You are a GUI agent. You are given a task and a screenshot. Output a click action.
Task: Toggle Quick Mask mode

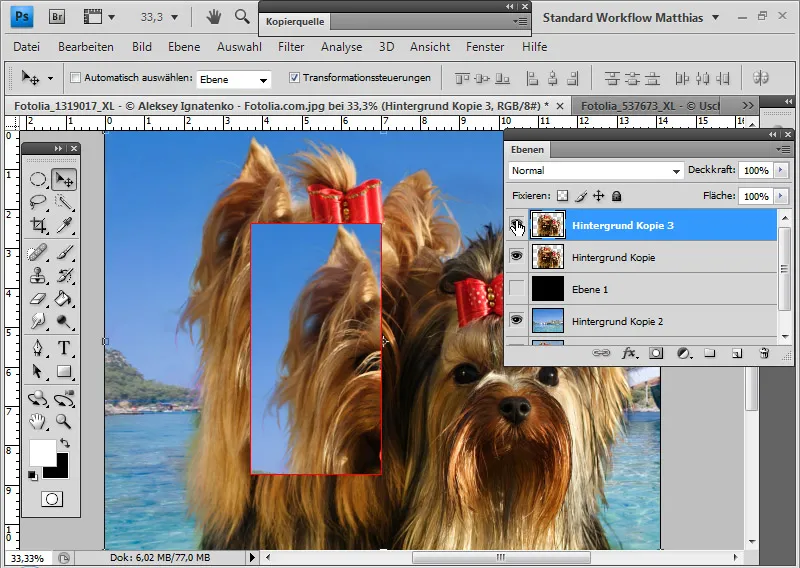[x=52, y=499]
